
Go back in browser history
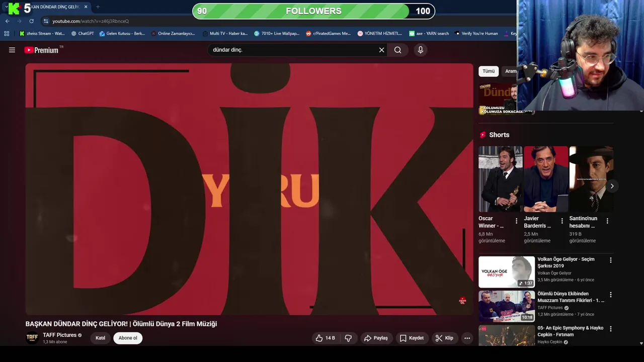[8, 21]
